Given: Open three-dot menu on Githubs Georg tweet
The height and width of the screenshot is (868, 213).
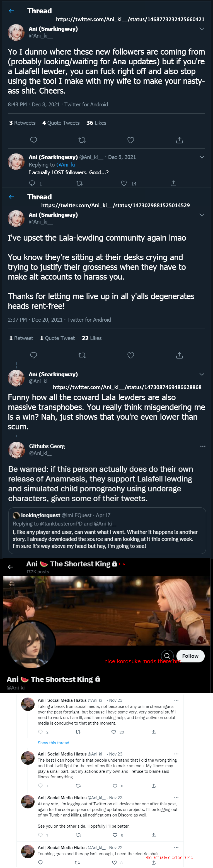Looking at the screenshot, I should point(202,446).
